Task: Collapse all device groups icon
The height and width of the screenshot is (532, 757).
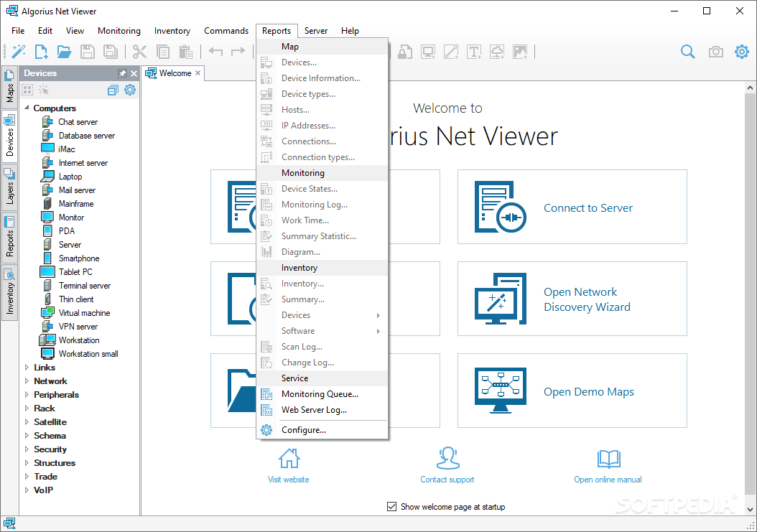Action: point(113,90)
